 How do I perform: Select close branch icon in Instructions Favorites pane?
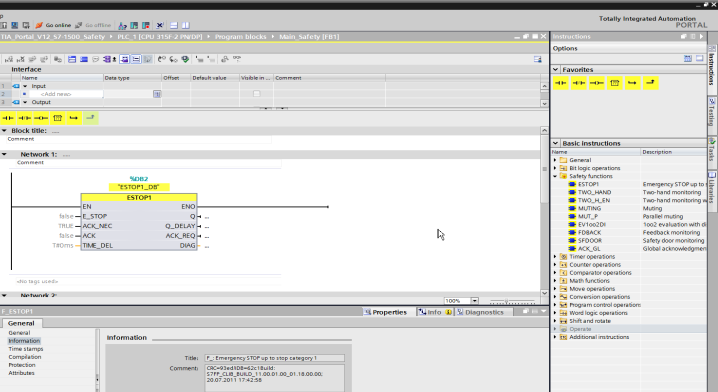click(x=651, y=83)
